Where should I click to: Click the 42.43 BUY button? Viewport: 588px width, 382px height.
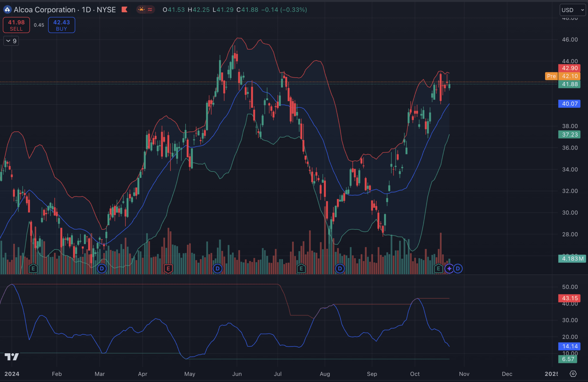click(x=62, y=25)
